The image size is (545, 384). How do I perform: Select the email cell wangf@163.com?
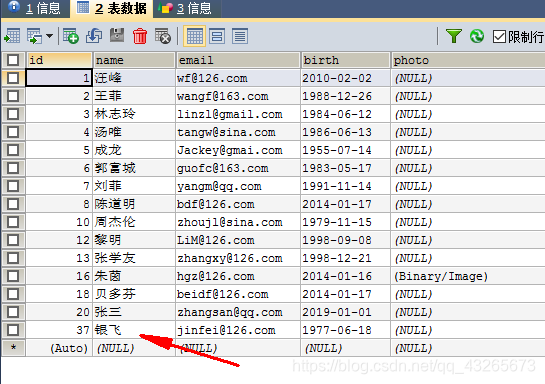coord(238,96)
